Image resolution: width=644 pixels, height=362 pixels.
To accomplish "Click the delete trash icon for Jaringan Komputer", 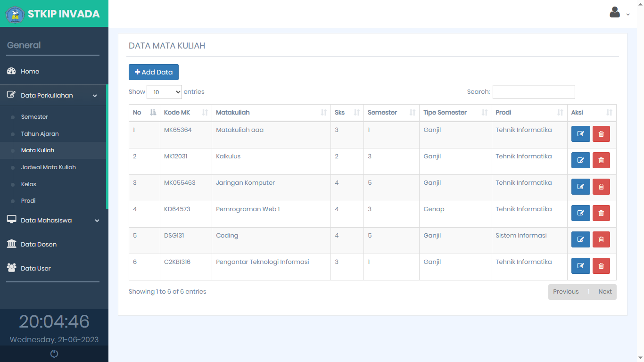I will click(x=601, y=187).
